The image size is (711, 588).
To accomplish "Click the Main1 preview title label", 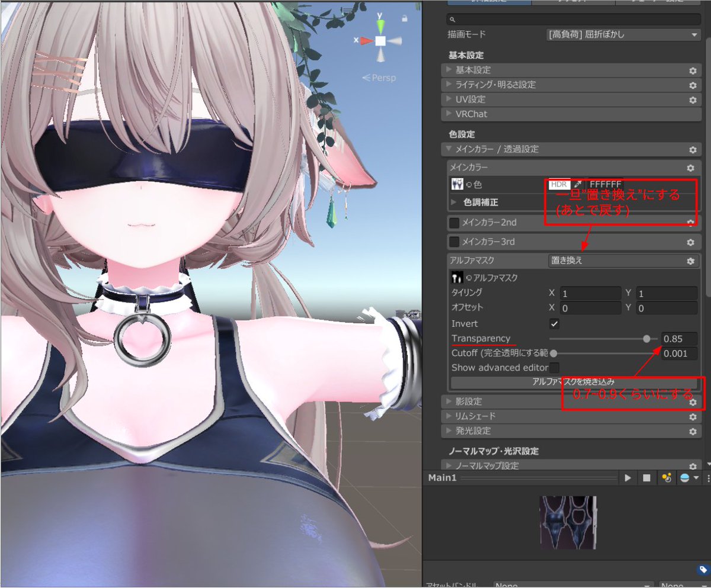I will (x=442, y=478).
